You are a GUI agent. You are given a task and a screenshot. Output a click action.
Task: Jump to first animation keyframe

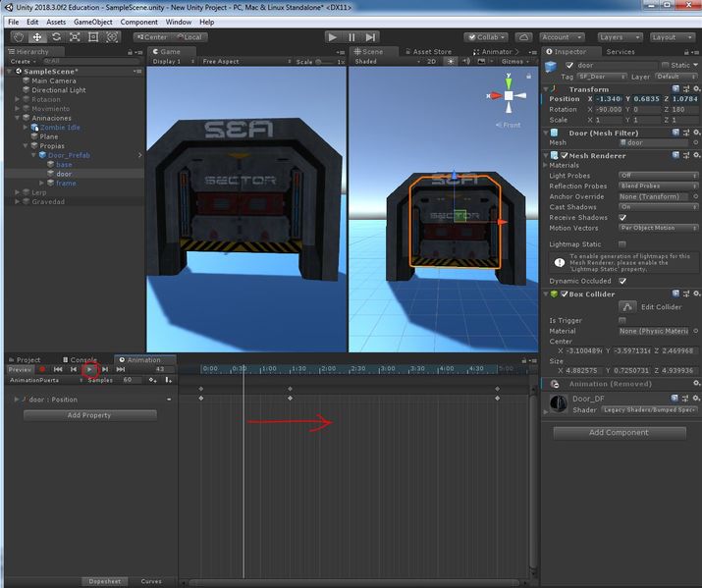(x=58, y=370)
